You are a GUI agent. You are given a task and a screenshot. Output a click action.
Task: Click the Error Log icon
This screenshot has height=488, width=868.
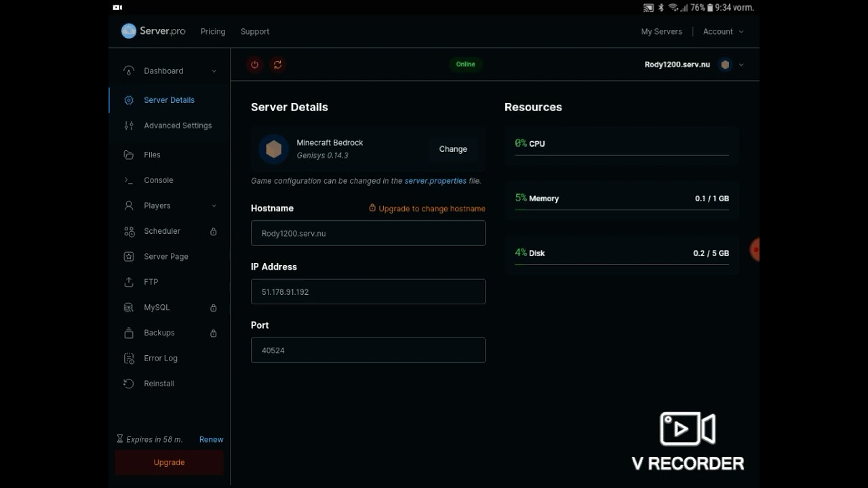click(129, 359)
